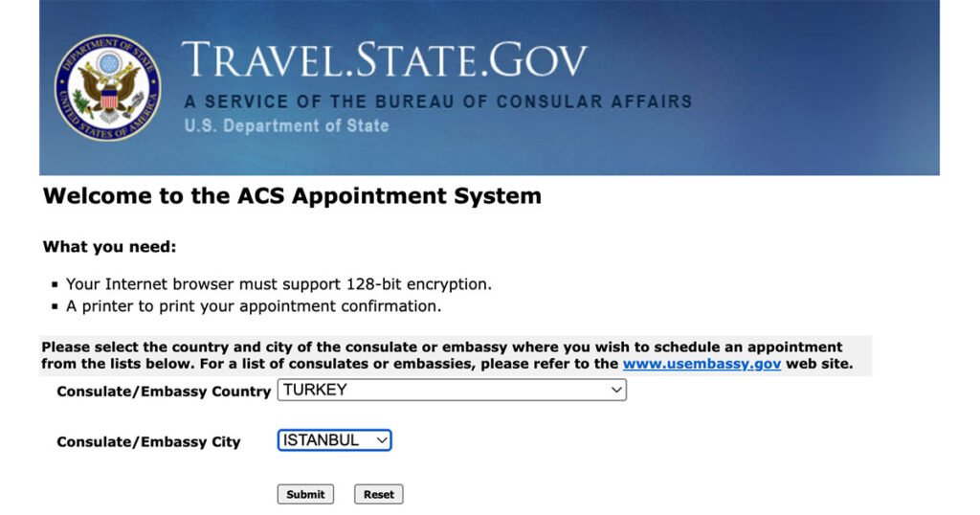The width and height of the screenshot is (980, 515).
Task: Click the printer confirmation requirement line
Action: tap(254, 306)
